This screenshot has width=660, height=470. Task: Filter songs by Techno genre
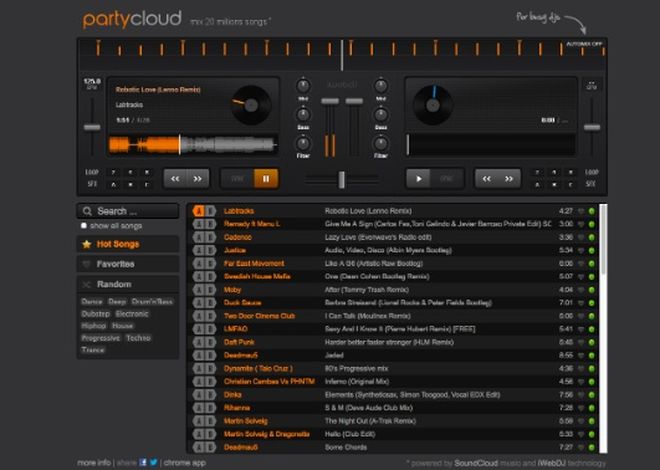click(x=138, y=338)
